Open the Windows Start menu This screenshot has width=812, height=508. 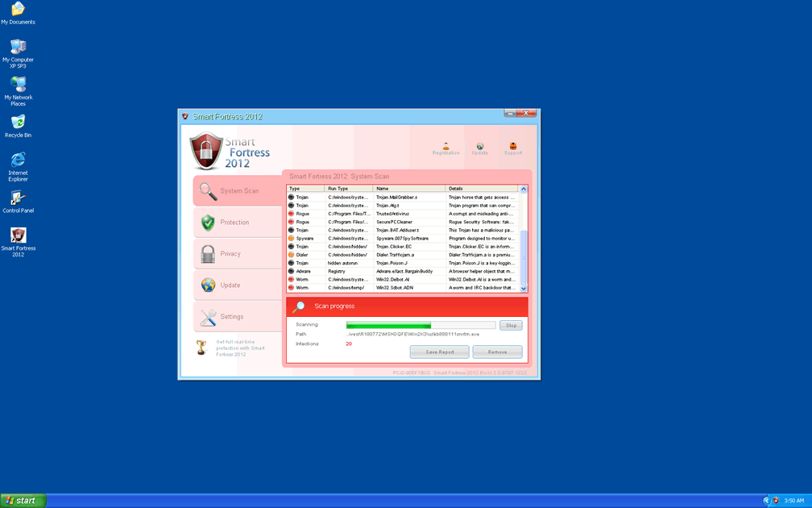tap(23, 501)
